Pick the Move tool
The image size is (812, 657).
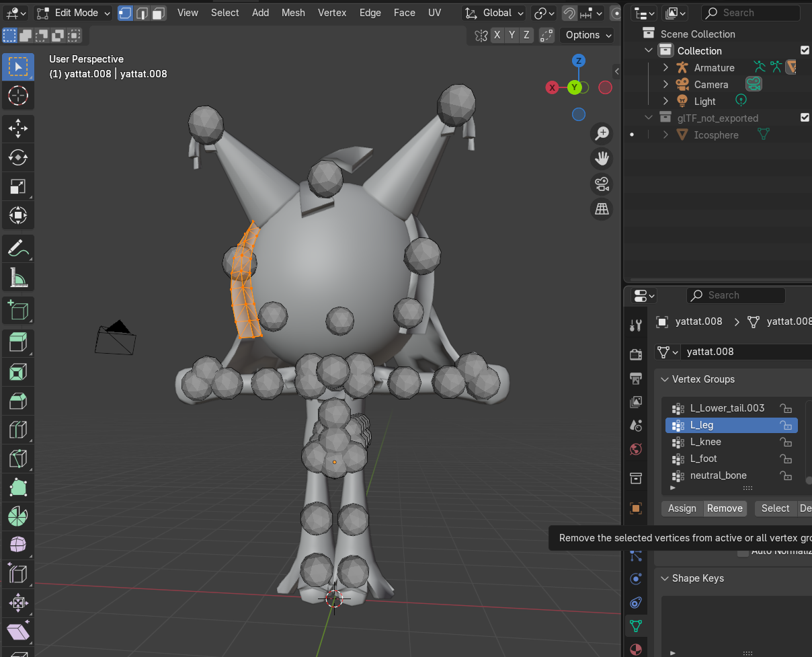[18, 128]
